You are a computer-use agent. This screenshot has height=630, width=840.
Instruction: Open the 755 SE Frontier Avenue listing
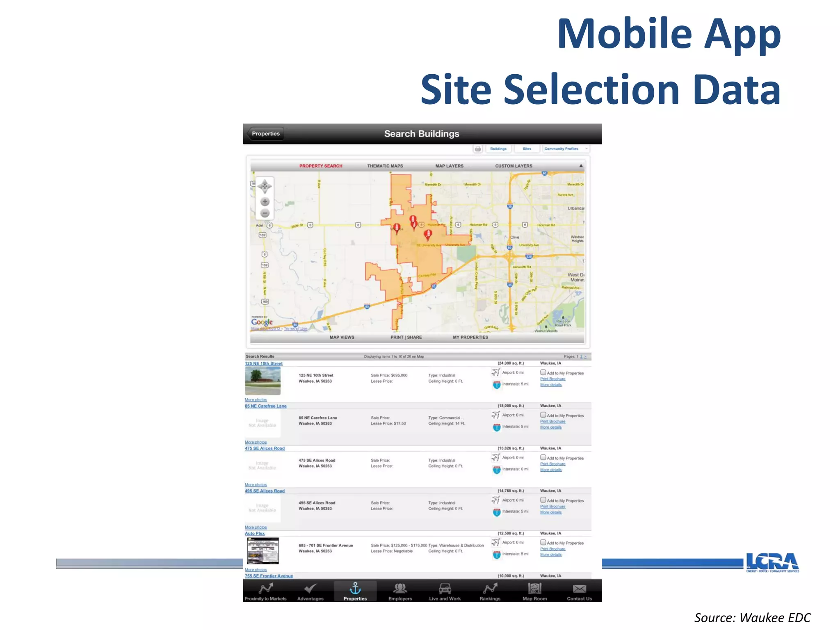pyautogui.click(x=269, y=576)
